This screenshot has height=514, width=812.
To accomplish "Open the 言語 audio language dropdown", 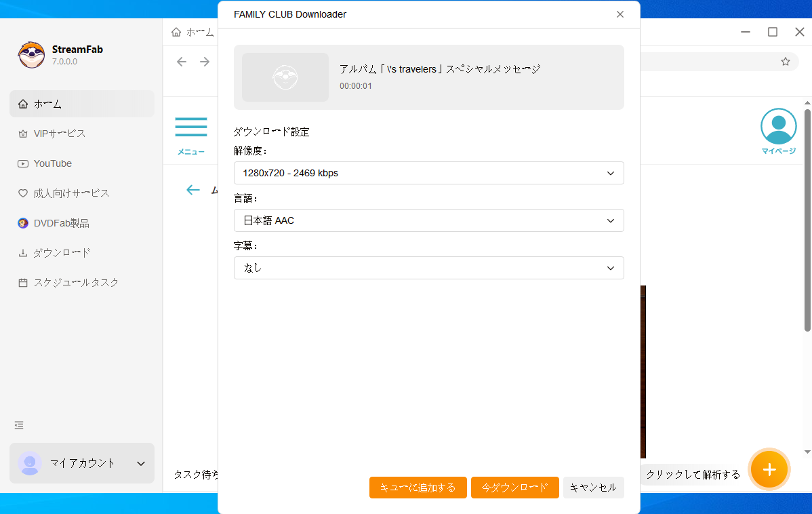I will pos(428,220).
